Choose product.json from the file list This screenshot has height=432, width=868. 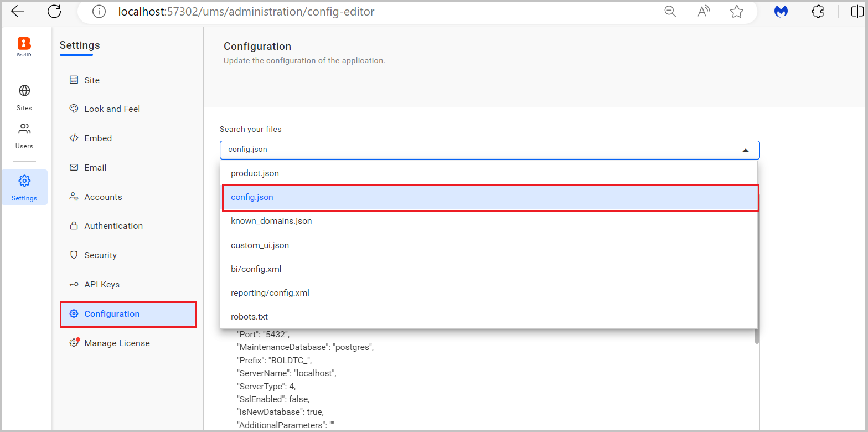click(489, 173)
